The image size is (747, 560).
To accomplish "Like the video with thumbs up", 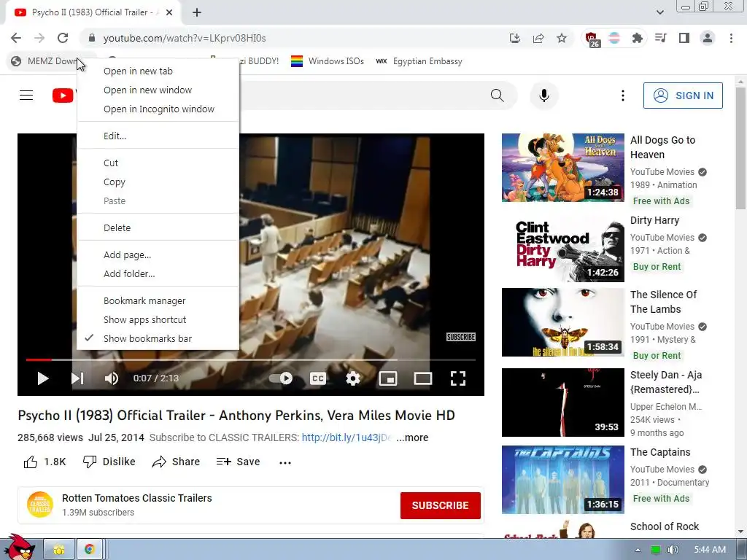I will pos(31,462).
